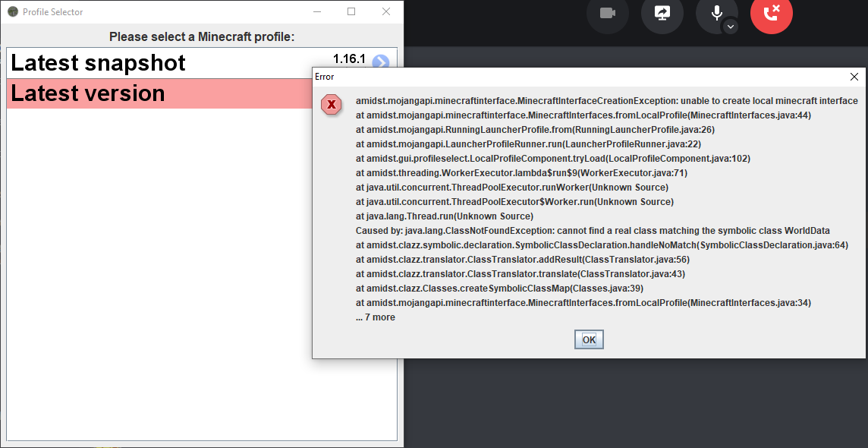Viewport: 868px width, 448px height.
Task: Click the AMIDST icon in the title bar
Action: (x=11, y=11)
